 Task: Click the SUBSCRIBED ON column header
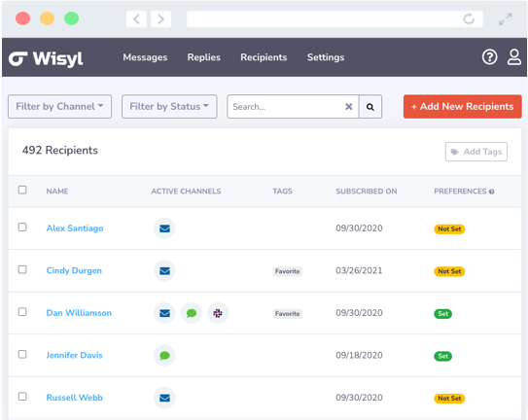[367, 192]
